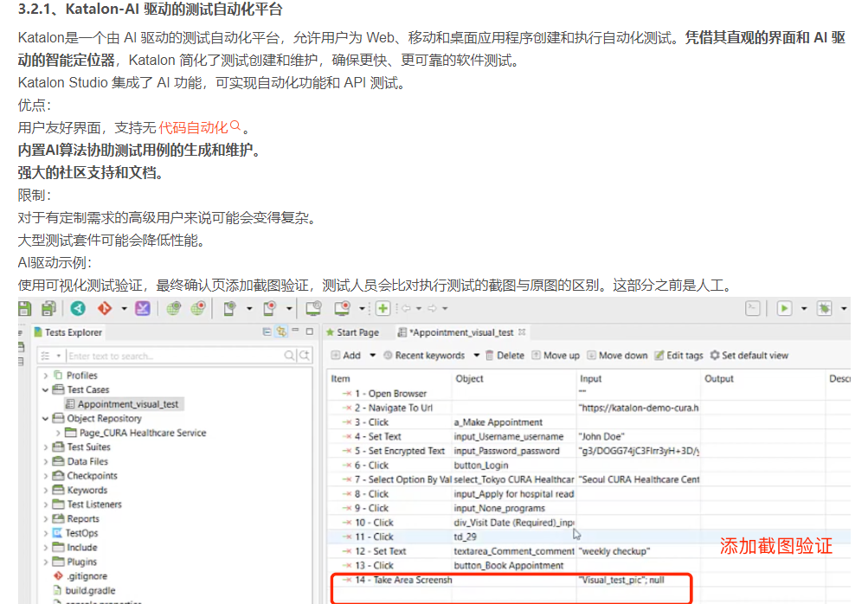
Task: Open the Add button dropdown arrow
Action: coord(372,356)
